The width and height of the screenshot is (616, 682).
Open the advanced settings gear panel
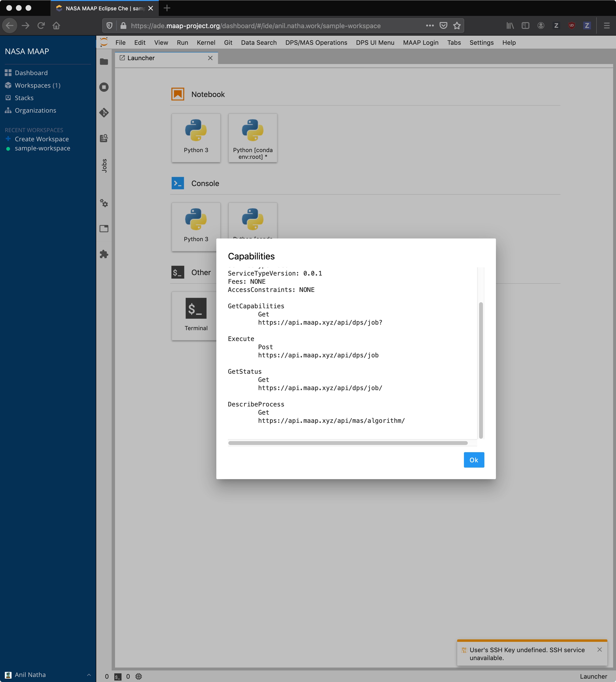104,203
